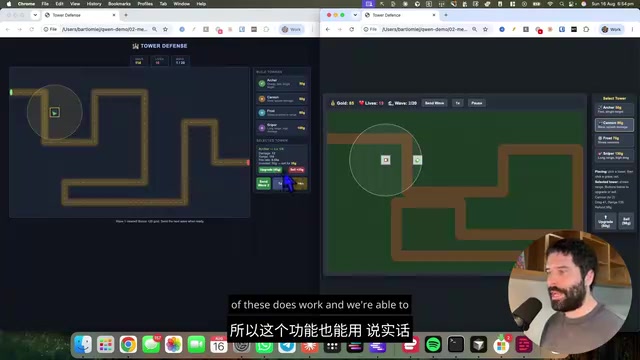Click Send Wave button in right game top bar

click(434, 103)
